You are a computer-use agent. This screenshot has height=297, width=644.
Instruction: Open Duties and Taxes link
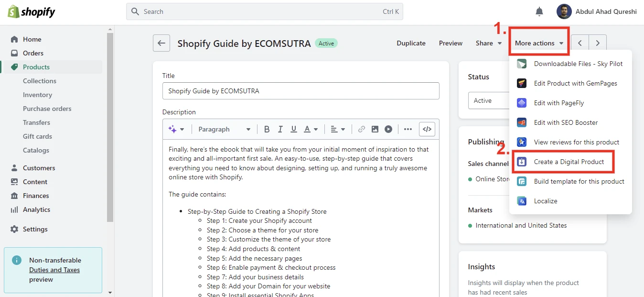point(54,270)
